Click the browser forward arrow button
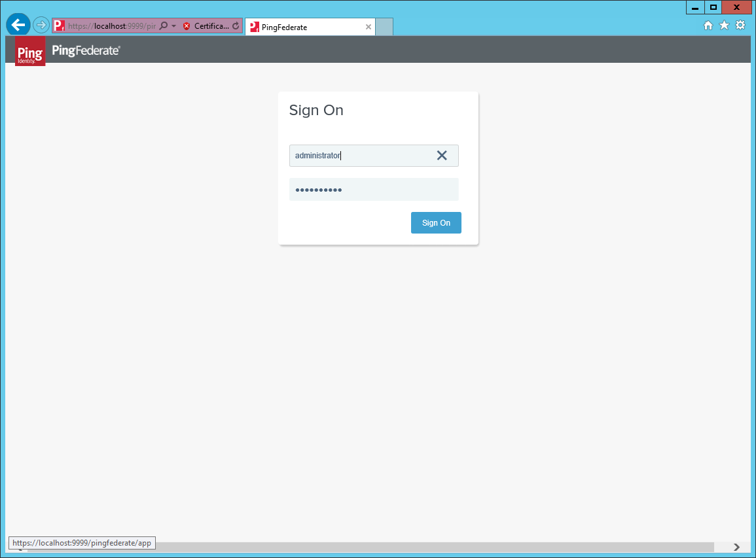 (41, 25)
